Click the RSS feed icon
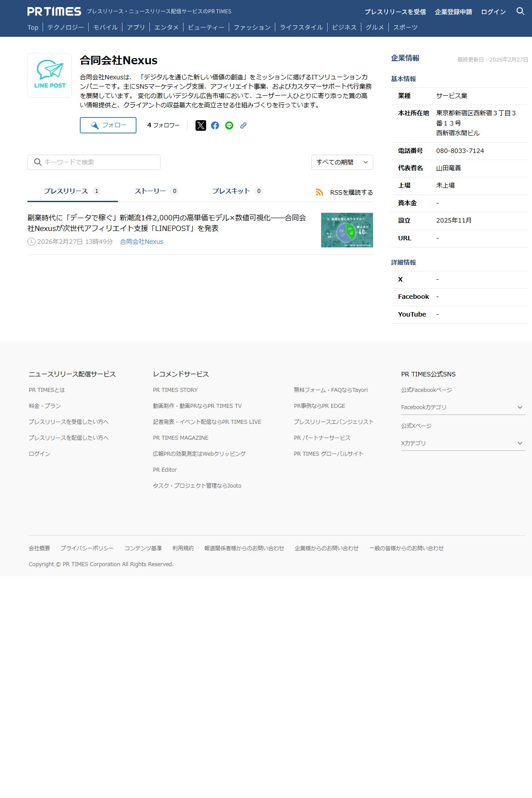Screen dimensions: 532x798 320,192
